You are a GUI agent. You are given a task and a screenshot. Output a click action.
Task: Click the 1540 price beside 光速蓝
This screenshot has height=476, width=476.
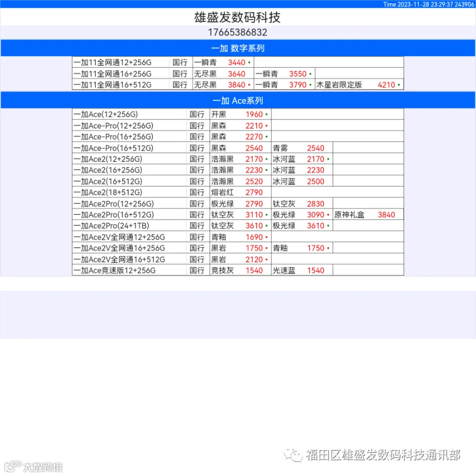tap(315, 270)
